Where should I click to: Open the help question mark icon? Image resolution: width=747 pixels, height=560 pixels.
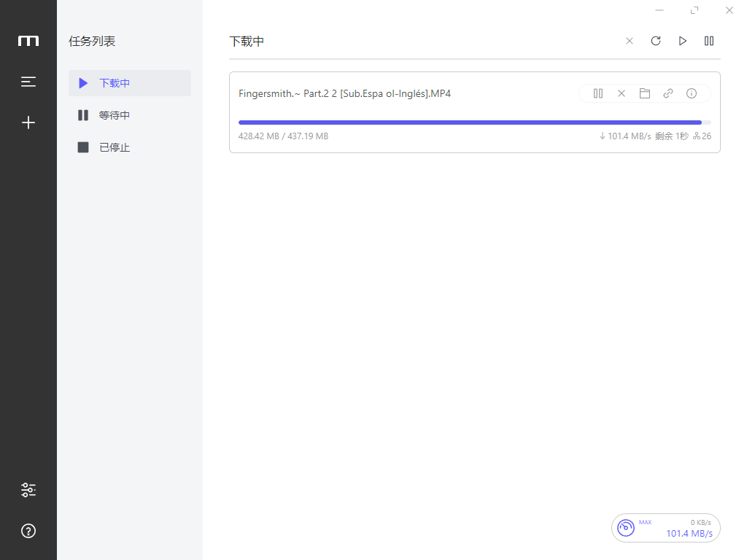pyautogui.click(x=28, y=531)
